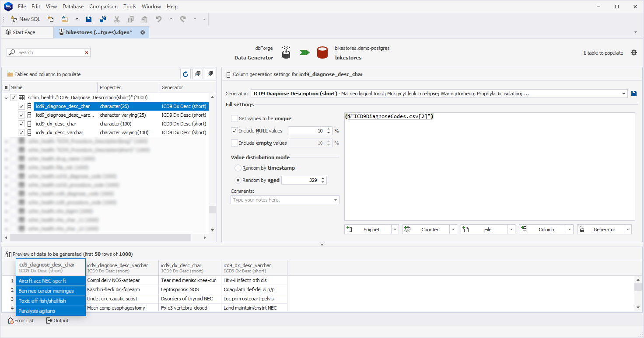The image size is (644, 338).
Task: Open the Snippet button dropdown arrow
Action: pyautogui.click(x=395, y=230)
